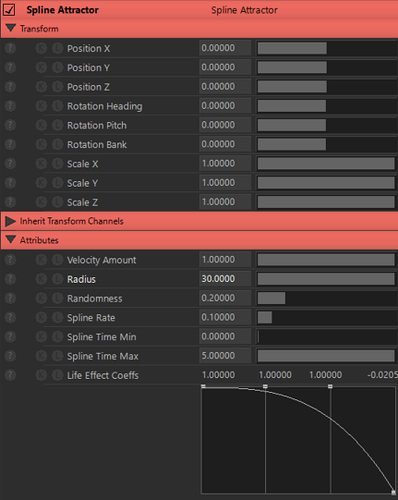
Task: Click the Randomness value field showing 0.20000
Action: [x=225, y=298]
